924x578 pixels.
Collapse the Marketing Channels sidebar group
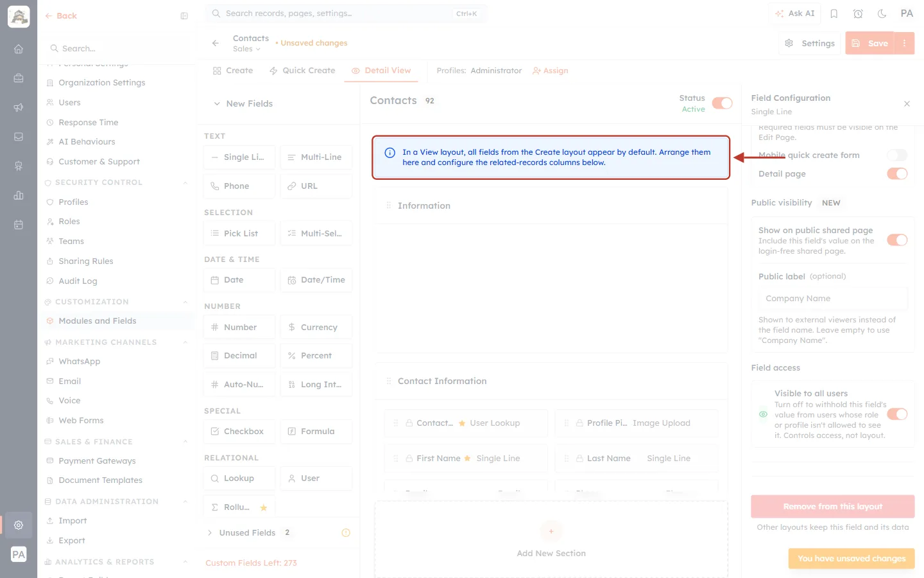(x=185, y=342)
